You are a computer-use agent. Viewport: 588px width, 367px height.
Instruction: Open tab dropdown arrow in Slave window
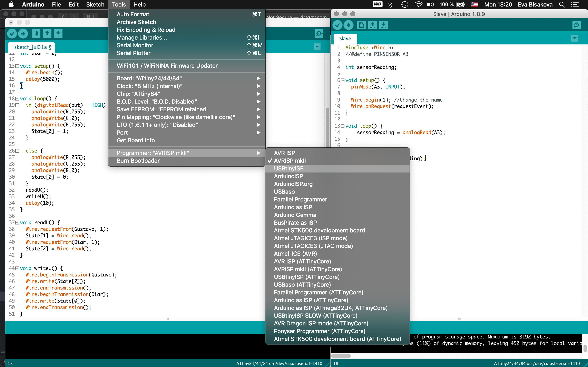point(575,38)
